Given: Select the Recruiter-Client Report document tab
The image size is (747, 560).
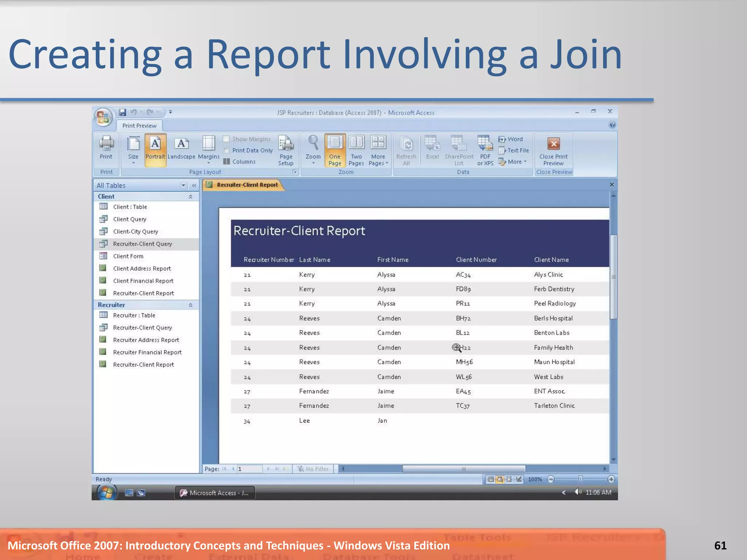Looking at the screenshot, I should (243, 185).
